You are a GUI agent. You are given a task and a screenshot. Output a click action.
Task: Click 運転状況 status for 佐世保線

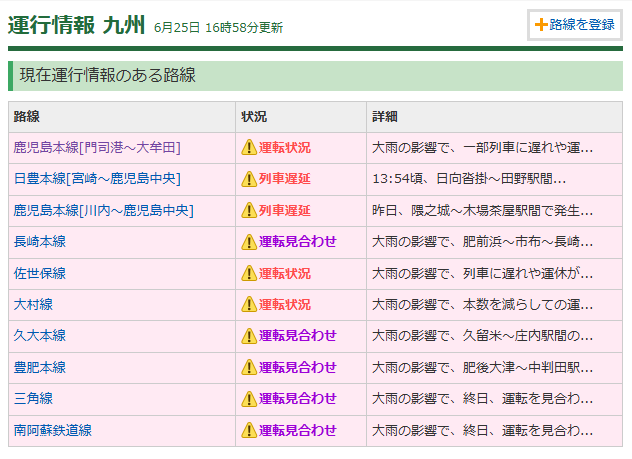(x=285, y=274)
